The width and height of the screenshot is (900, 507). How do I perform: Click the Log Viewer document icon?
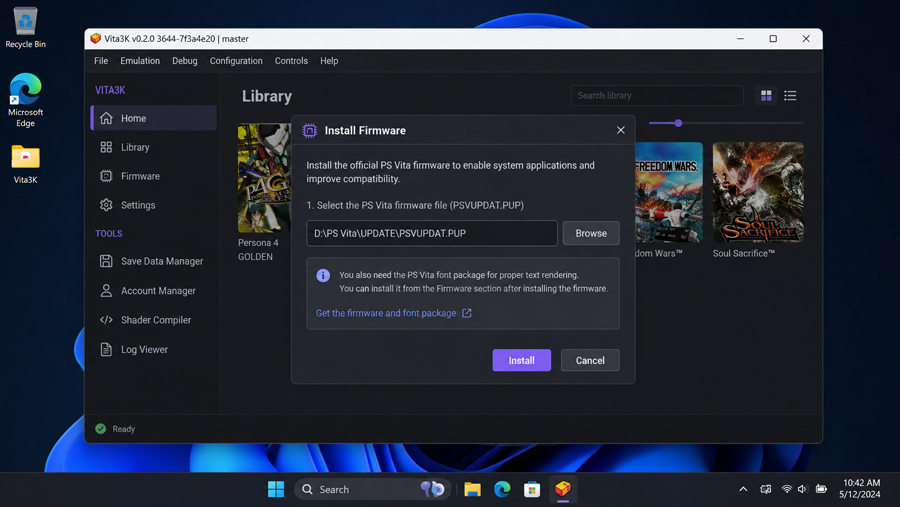coord(106,349)
